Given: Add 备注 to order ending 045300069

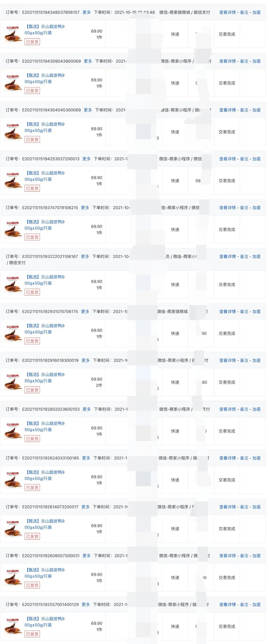Looking at the screenshot, I should (244, 110).
